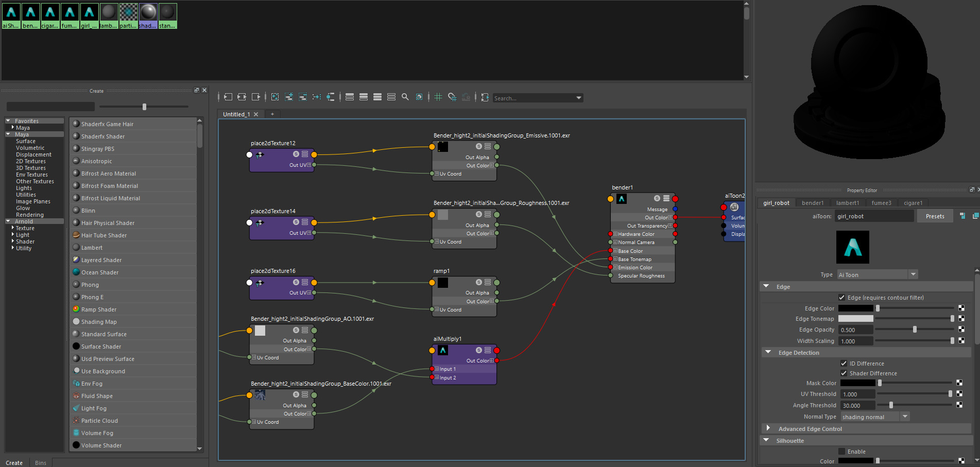Open the Type dropdown showing Ai Toon
This screenshot has width=980, height=467.
point(877,274)
